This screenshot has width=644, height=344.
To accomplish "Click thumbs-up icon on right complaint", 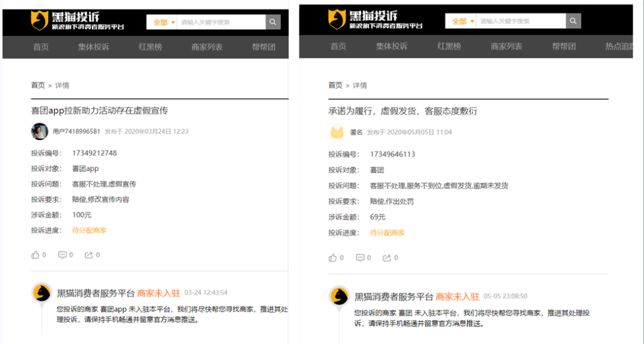I will click(x=333, y=257).
